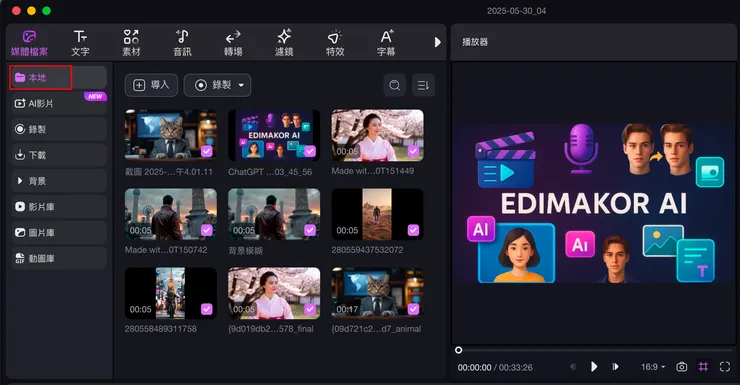The width and height of the screenshot is (740, 385).
Task: Click the player progress bar handle
Action: click(458, 350)
